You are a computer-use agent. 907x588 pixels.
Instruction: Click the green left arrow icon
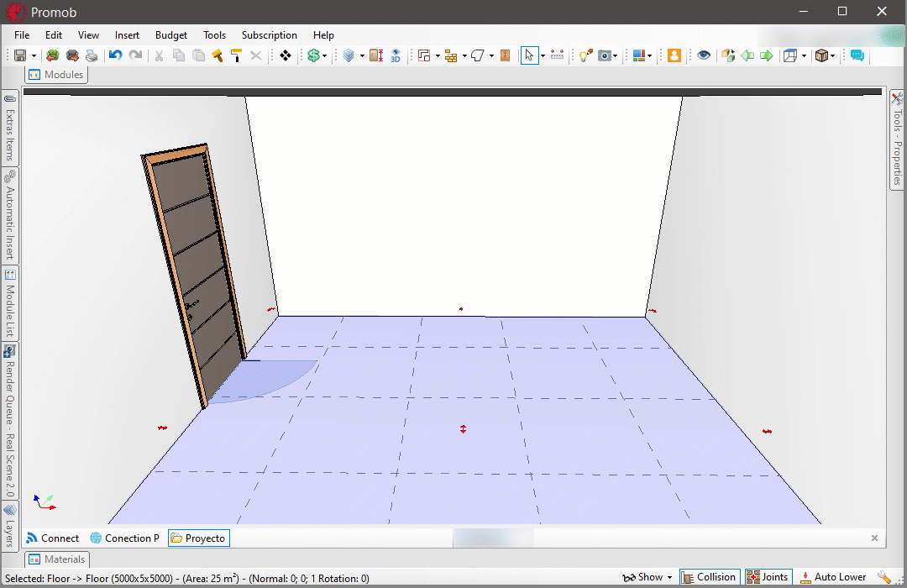(x=747, y=55)
